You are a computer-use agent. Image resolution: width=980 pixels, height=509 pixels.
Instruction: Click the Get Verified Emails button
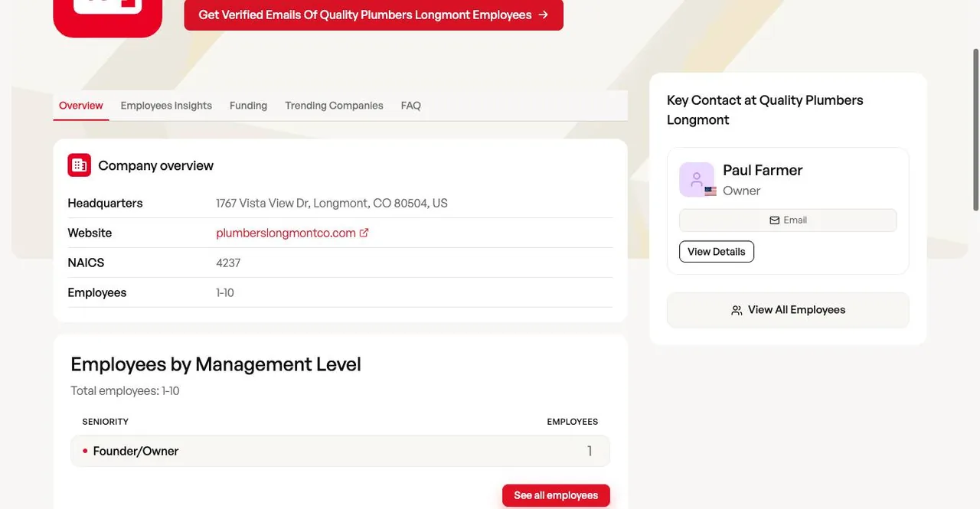[x=374, y=15]
